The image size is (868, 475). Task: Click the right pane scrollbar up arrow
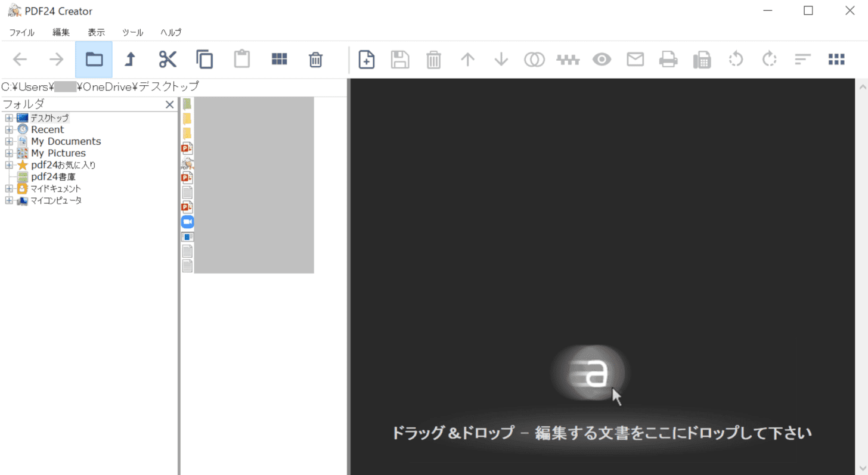[x=861, y=88]
